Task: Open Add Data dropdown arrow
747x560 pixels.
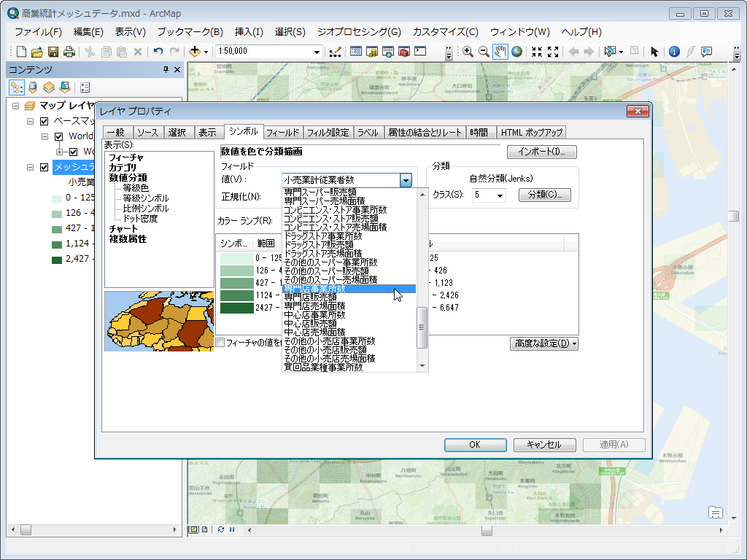Action: (206, 52)
